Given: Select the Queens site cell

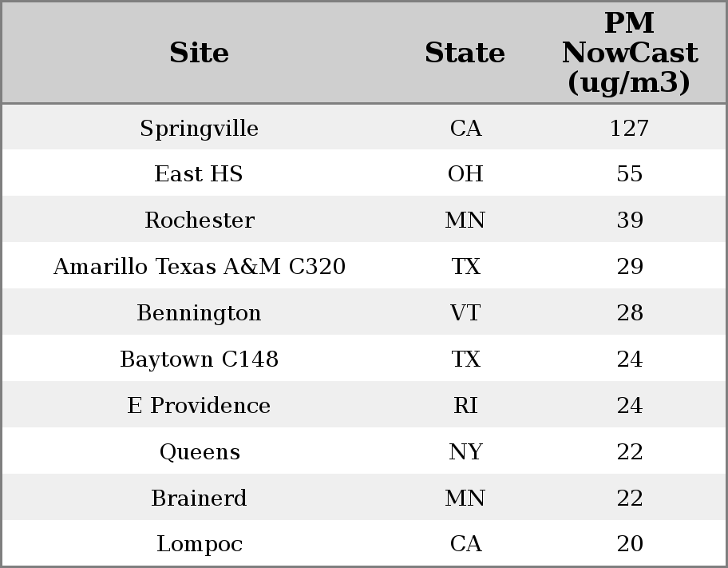Looking at the screenshot, I should [x=199, y=452].
